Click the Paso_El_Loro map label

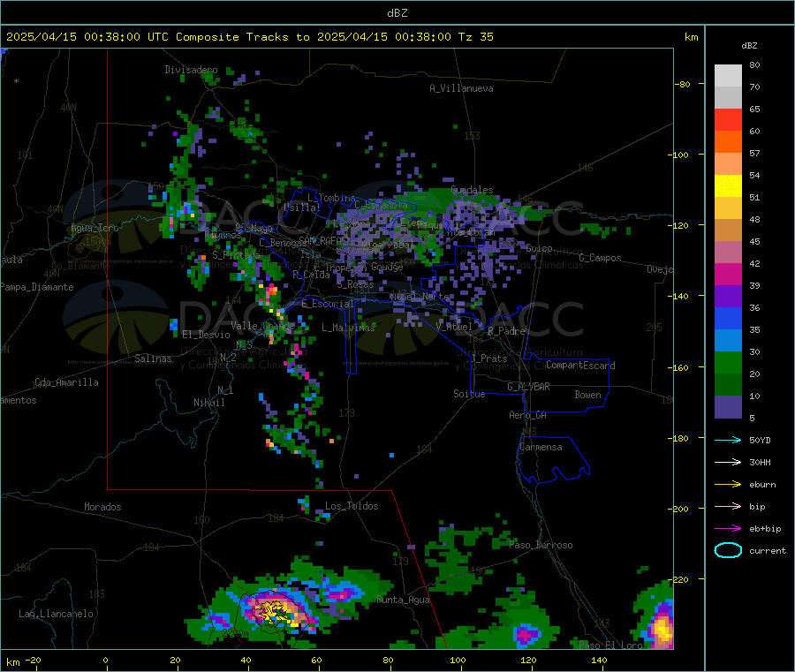click(611, 646)
